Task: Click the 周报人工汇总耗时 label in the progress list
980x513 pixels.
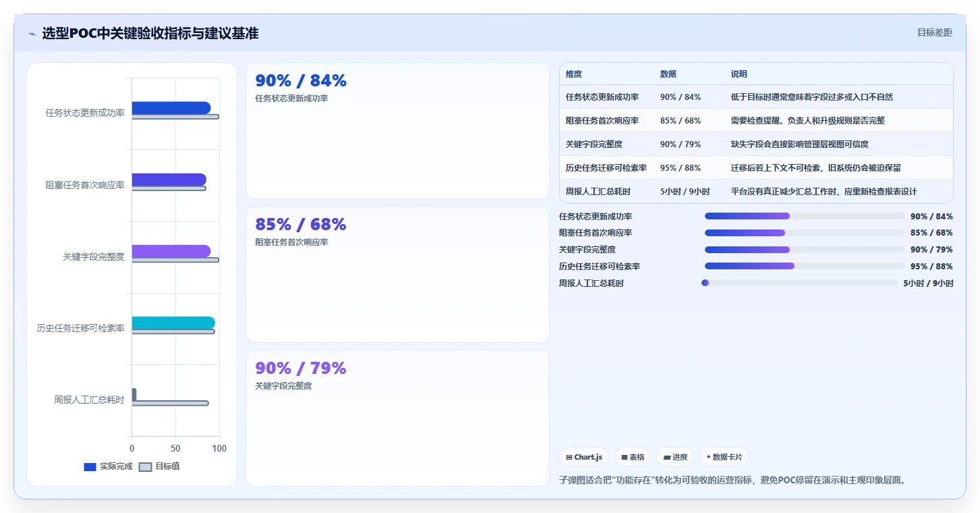Action: (x=592, y=283)
